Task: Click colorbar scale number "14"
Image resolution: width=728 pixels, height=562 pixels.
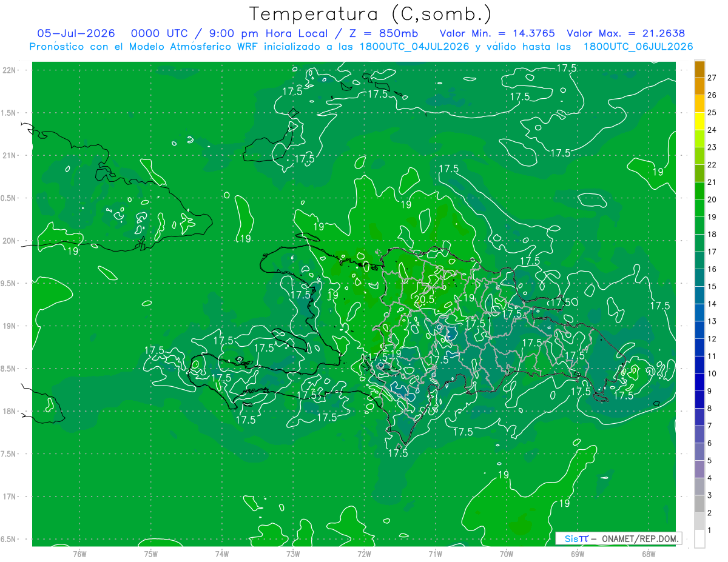Action: [x=712, y=304]
